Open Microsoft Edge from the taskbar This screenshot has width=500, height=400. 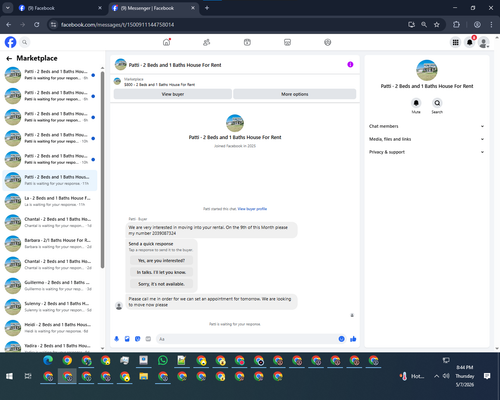48,360
